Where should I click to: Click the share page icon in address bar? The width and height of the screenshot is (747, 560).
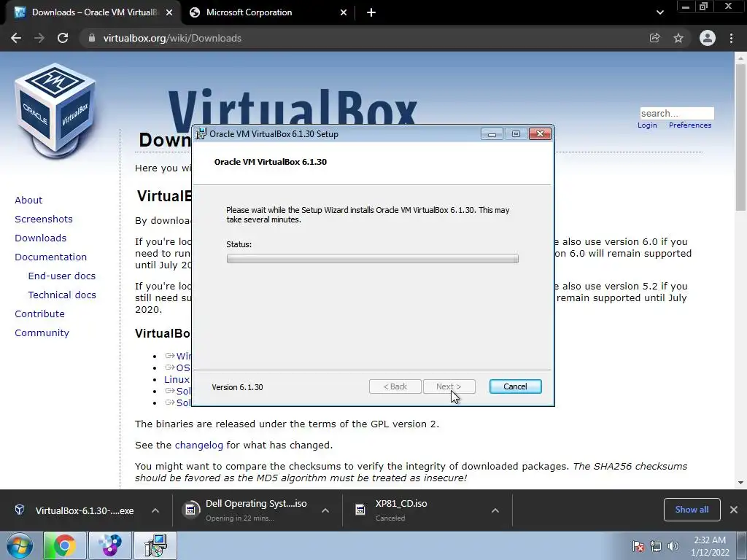pyautogui.click(x=654, y=38)
